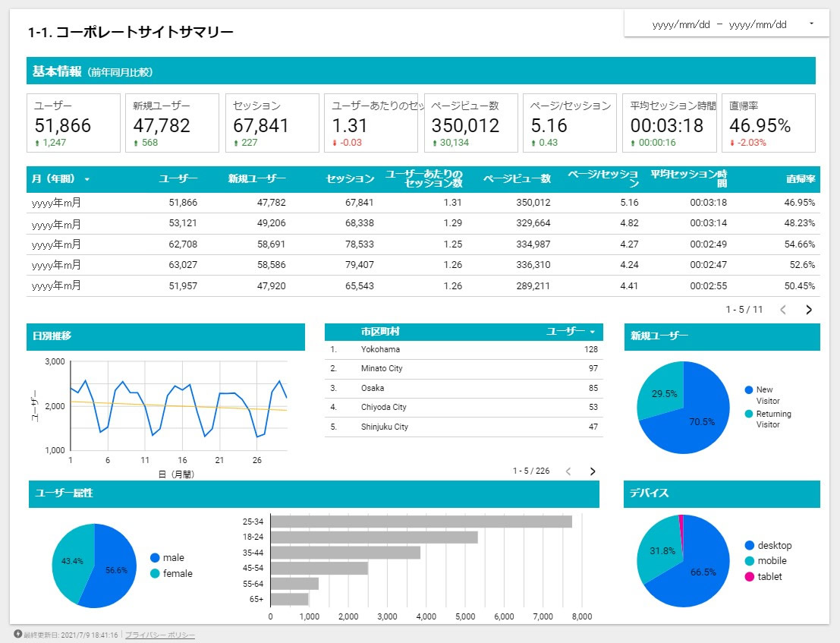Open the date range dropdown arrow
Viewport: 840px width, 643px height.
tap(811, 24)
